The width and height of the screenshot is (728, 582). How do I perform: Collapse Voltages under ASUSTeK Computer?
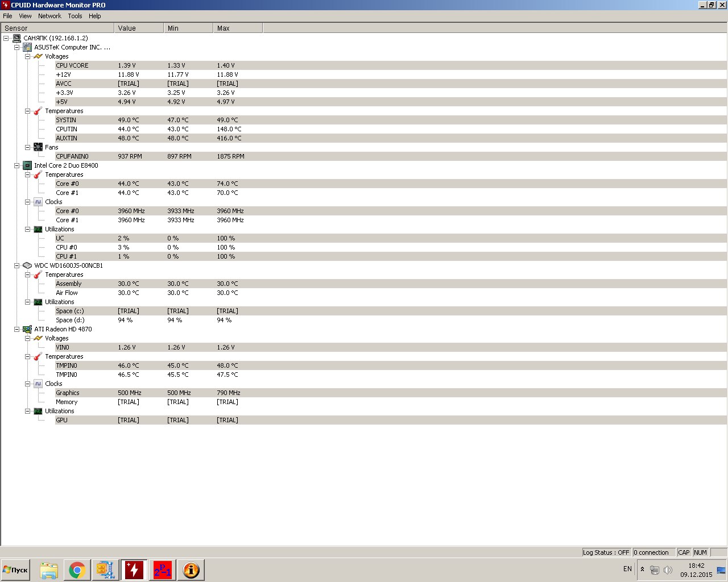click(x=28, y=56)
